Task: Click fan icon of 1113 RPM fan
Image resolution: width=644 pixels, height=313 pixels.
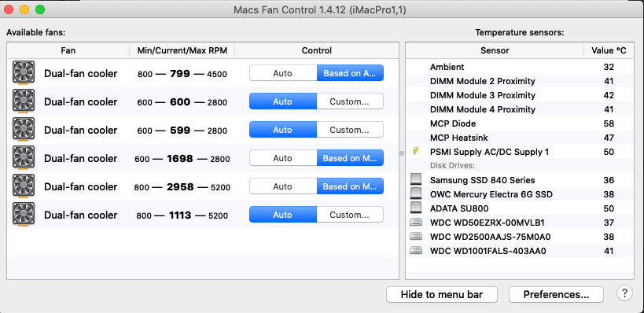Action: pos(24,215)
